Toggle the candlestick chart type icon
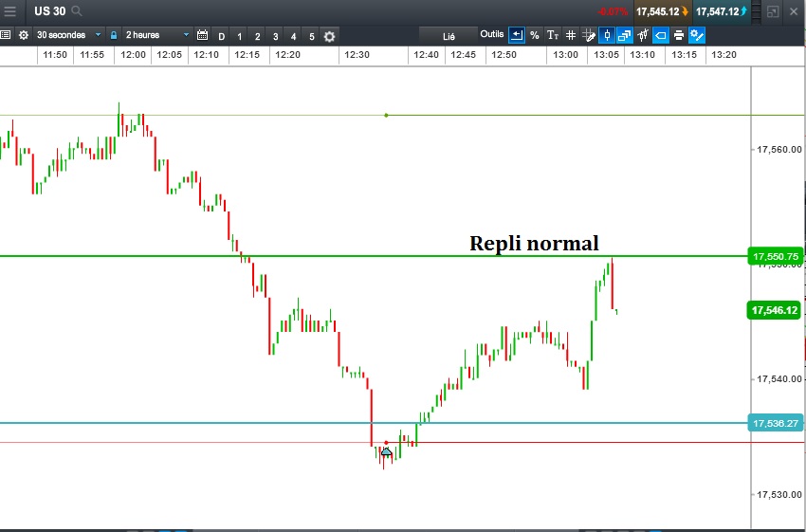The width and height of the screenshot is (806, 532). tap(607, 35)
